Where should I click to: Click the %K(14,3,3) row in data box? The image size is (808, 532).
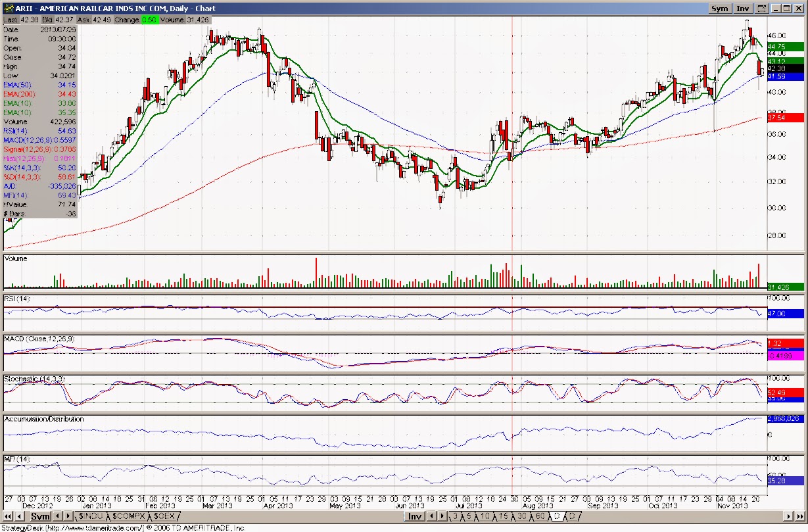[40, 168]
